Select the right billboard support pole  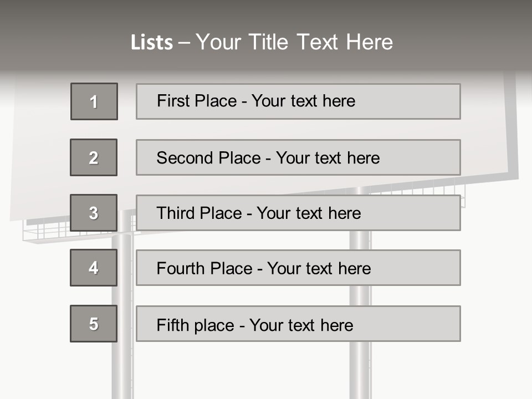(360, 366)
